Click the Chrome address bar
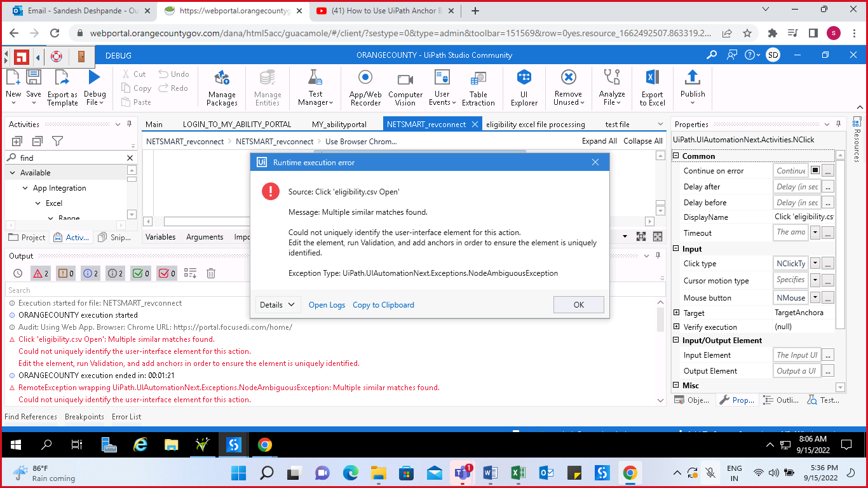The image size is (868, 488). [400, 34]
